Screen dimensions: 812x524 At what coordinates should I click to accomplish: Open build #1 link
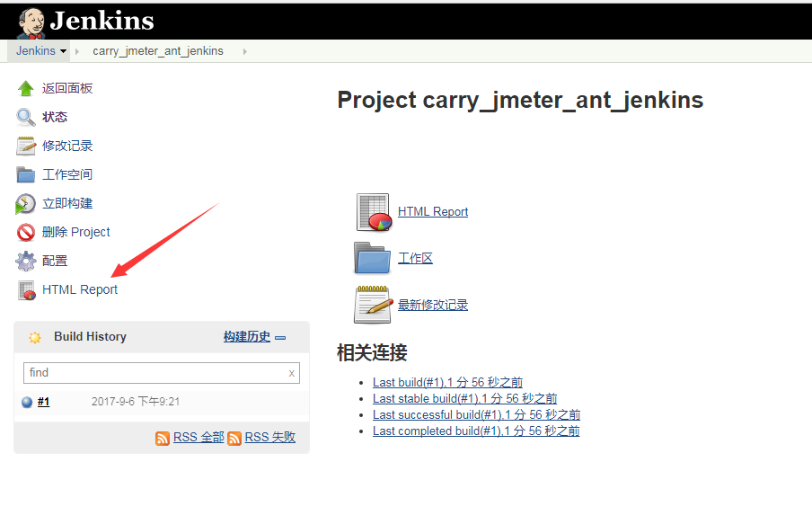coord(43,402)
